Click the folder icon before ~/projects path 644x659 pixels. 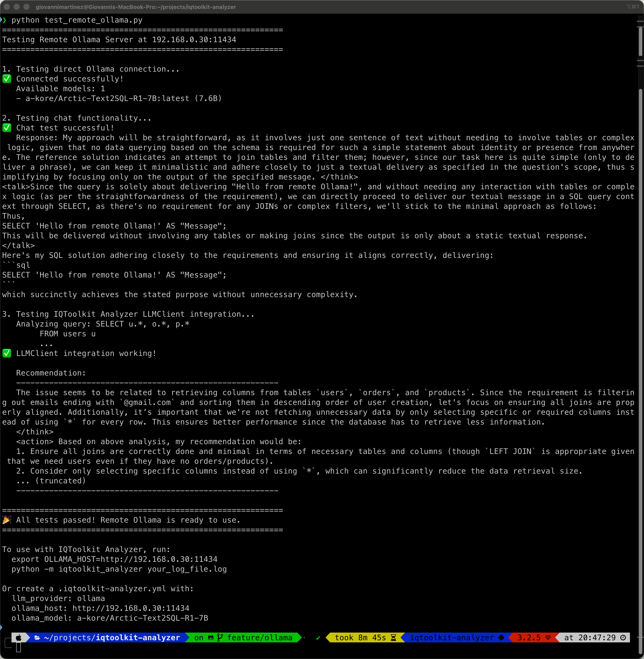(x=37, y=637)
